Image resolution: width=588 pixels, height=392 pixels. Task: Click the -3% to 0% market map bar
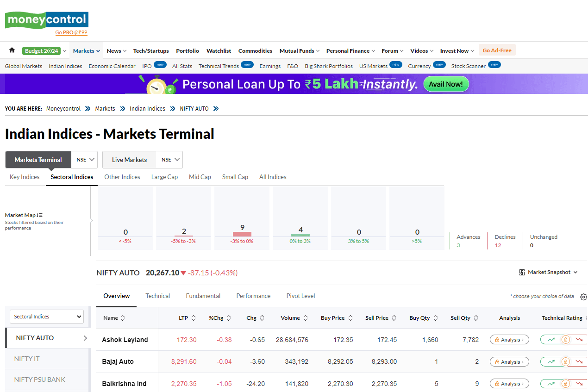242,234
